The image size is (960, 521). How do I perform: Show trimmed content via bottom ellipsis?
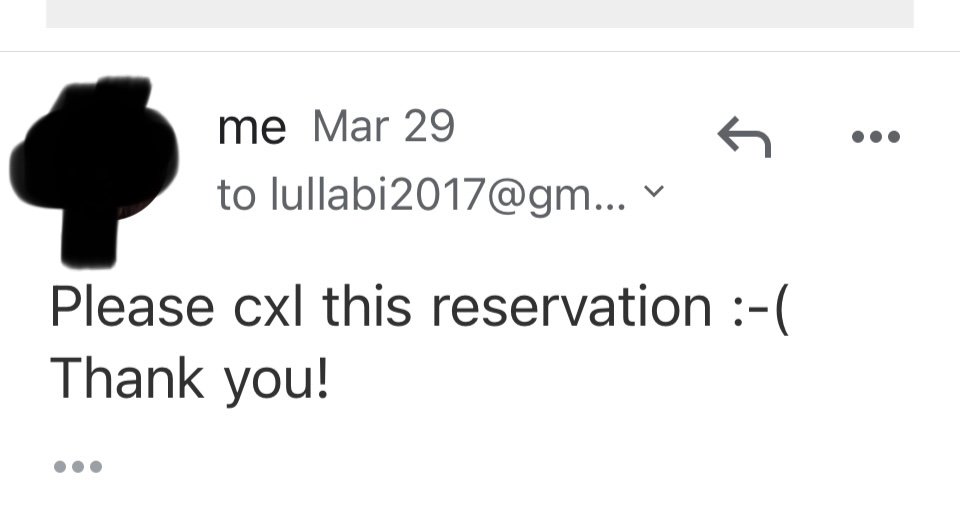click(x=78, y=466)
